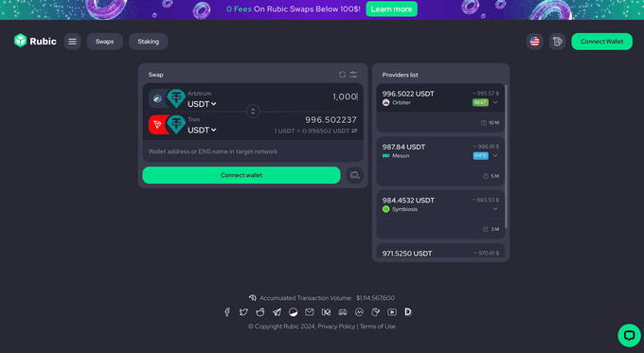Open the transaction history icon beside Connect Wallet
The height and width of the screenshot is (353, 644).
pyautogui.click(x=557, y=42)
